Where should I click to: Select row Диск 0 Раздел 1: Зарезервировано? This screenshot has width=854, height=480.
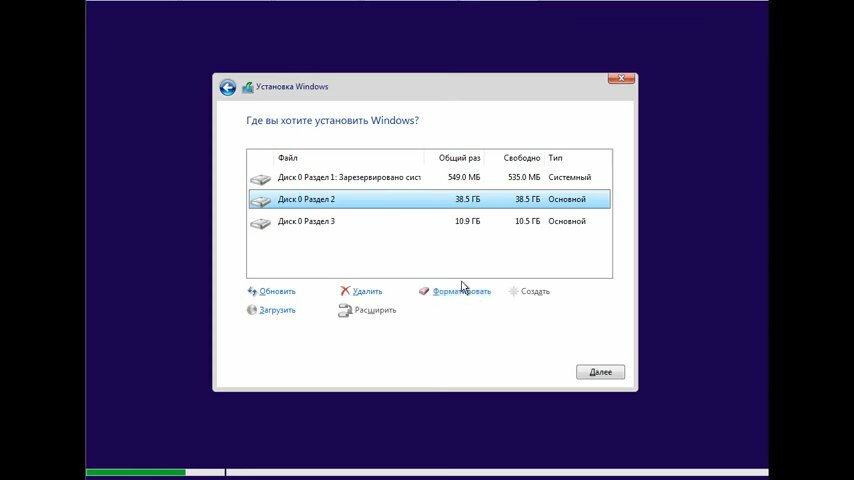pyautogui.click(x=429, y=178)
